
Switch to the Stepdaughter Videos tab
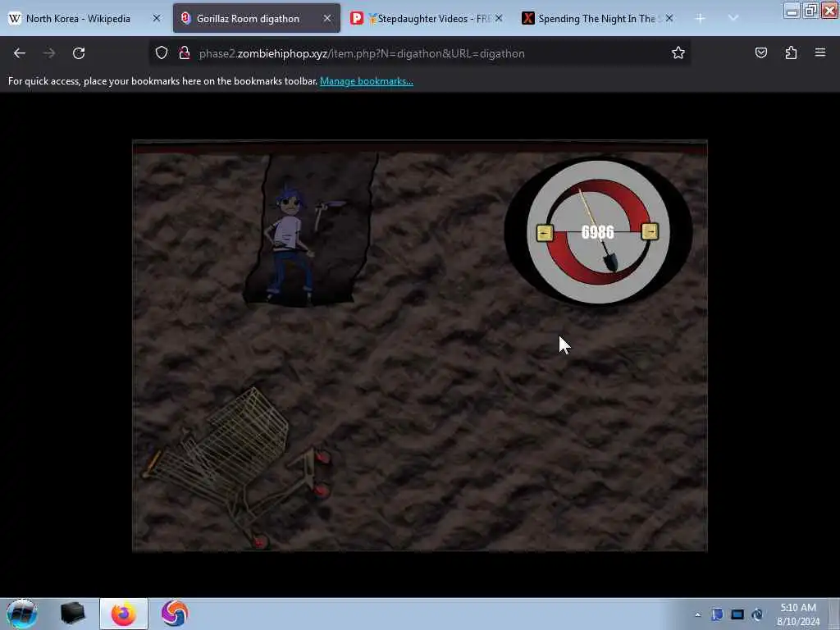[426, 19]
